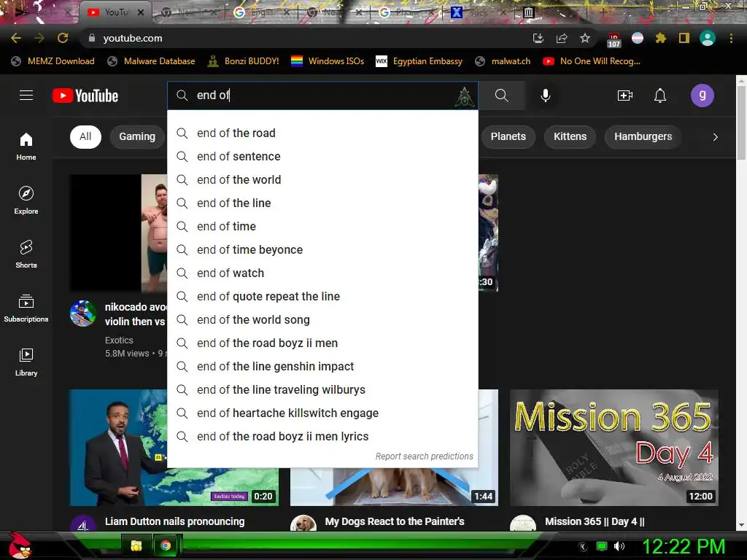Open Malware Database bookmark
This screenshot has height=560, width=747.
[x=152, y=61]
